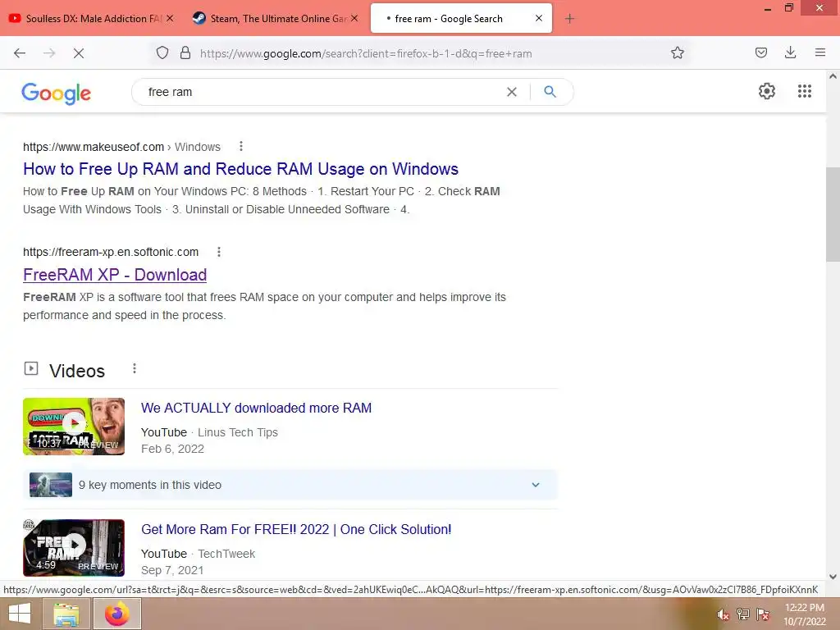The height and width of the screenshot is (630, 840).
Task: Click the makeuseof.com URL breadcrumb
Action: pyautogui.click(x=121, y=147)
